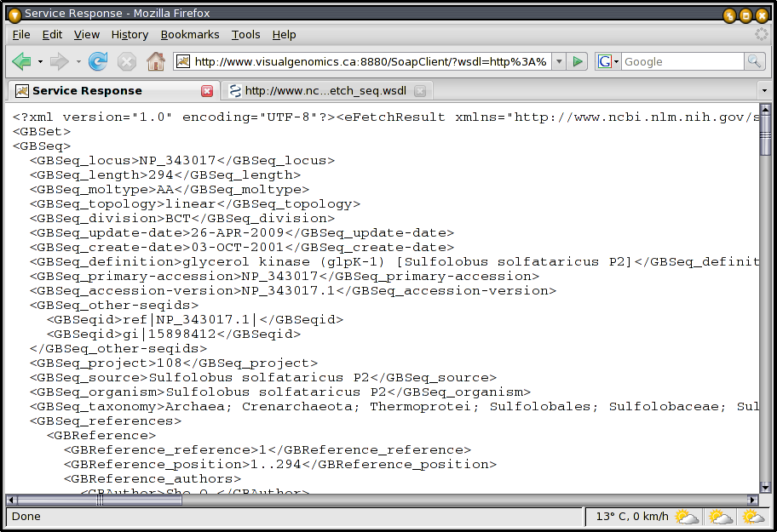Click the Stop loading icon
This screenshot has height=532, width=777.
pyautogui.click(x=127, y=61)
